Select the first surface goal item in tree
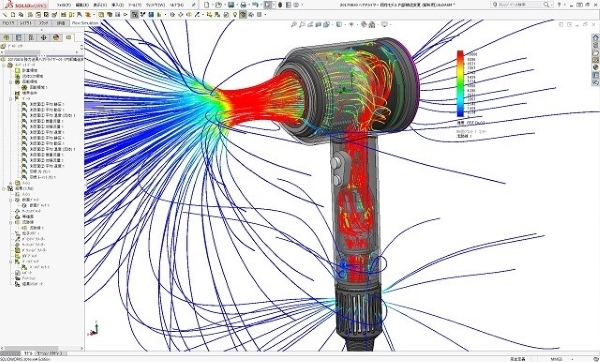This screenshot has height=362, width=600. point(43,104)
